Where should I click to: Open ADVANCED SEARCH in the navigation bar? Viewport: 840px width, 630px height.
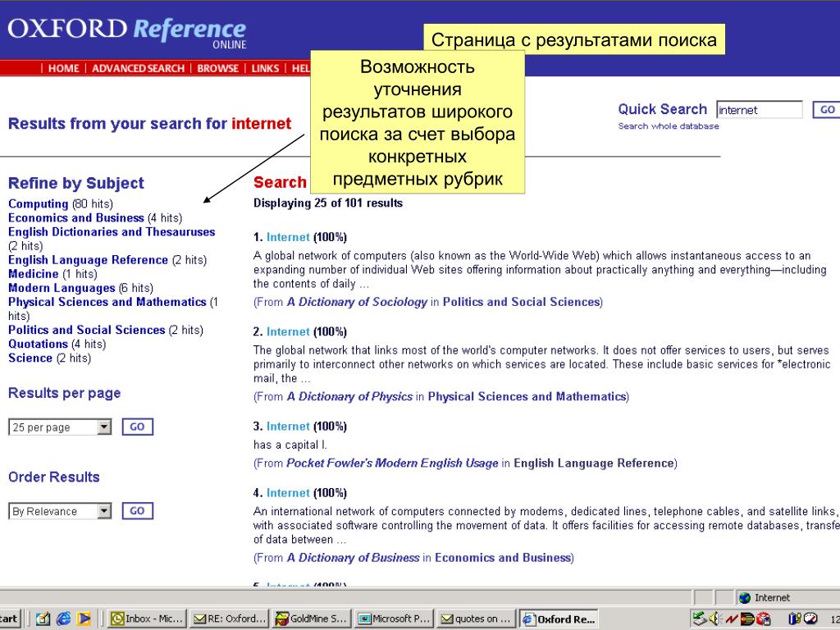(x=138, y=69)
